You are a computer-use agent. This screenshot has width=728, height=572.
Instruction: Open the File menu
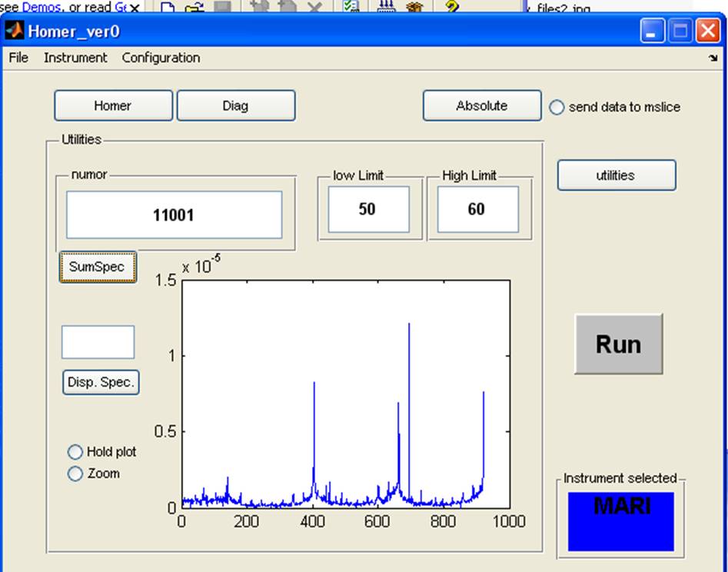[18, 58]
